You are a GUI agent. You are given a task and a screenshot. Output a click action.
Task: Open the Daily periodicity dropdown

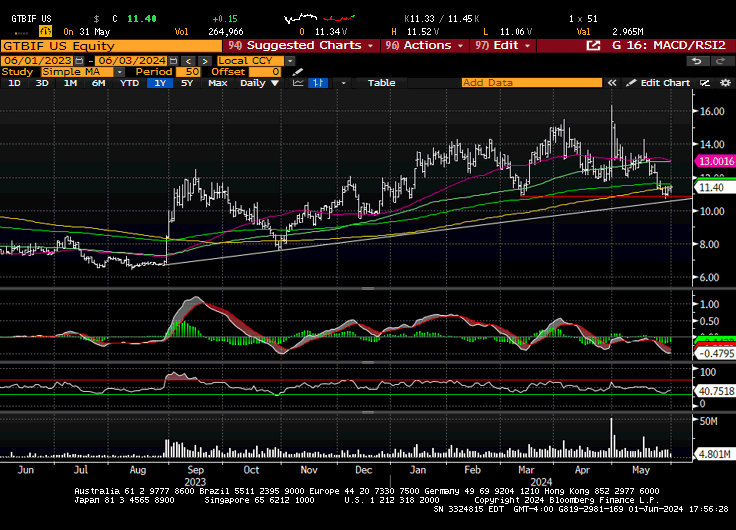pos(260,83)
